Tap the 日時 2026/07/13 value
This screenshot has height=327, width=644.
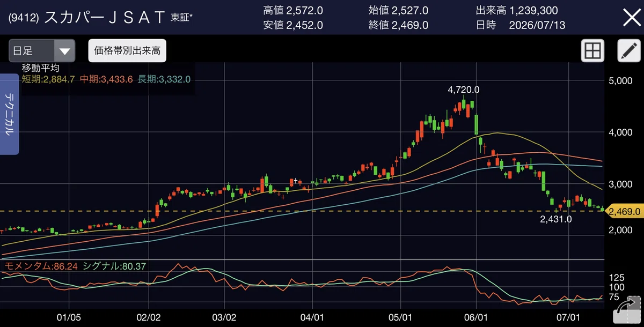(521, 25)
